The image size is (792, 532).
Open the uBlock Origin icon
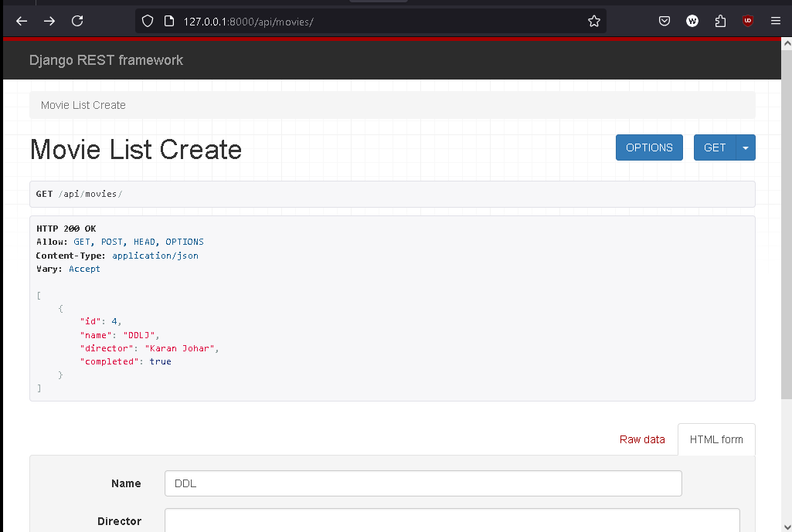748,21
